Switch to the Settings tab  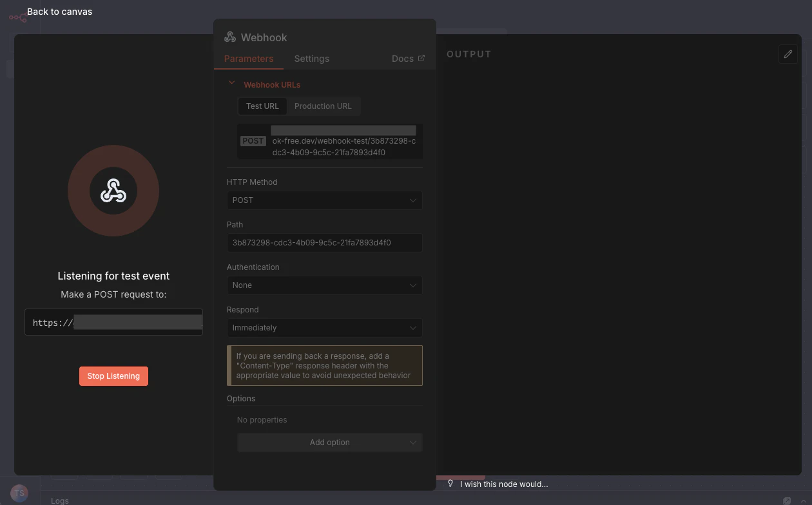click(312, 59)
